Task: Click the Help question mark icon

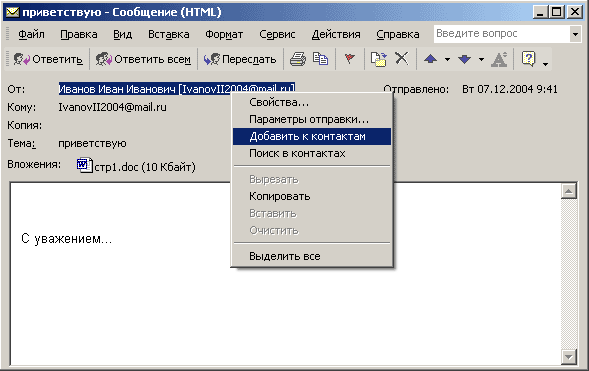Action: pos(529,59)
